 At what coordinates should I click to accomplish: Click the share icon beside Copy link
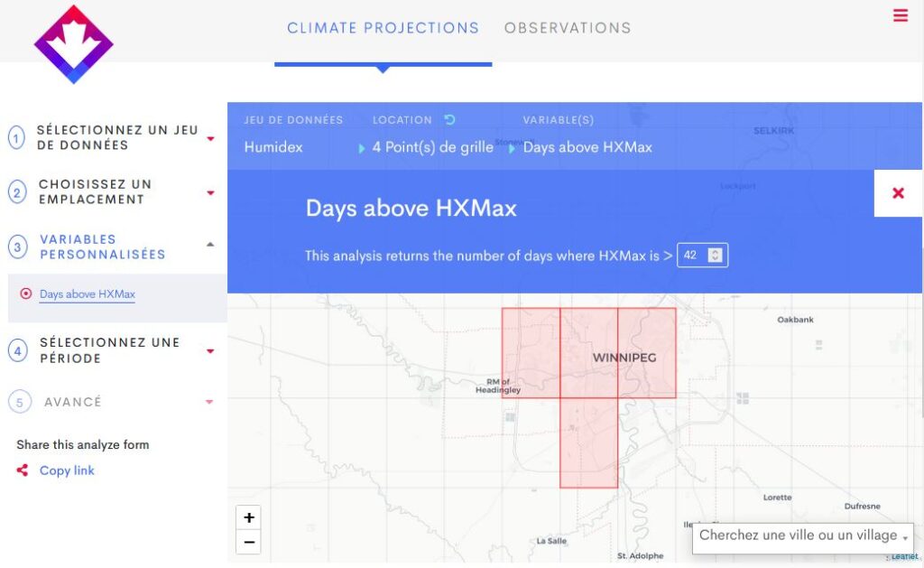coord(23,470)
